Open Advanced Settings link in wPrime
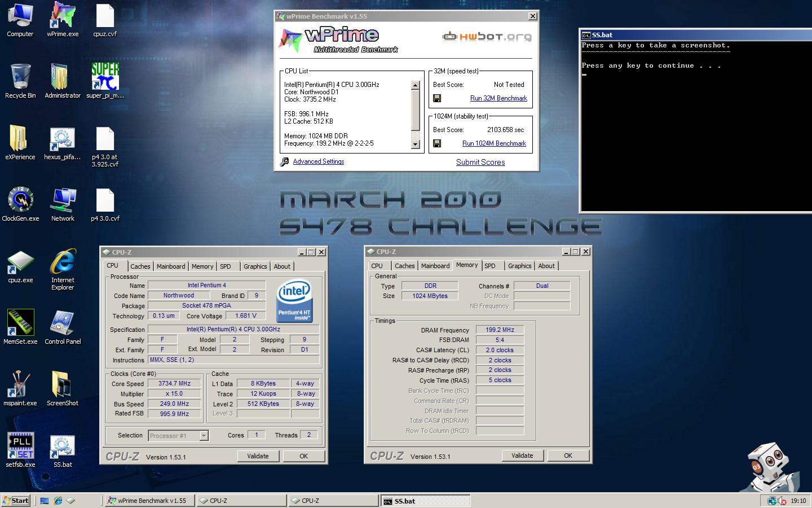 [319, 161]
